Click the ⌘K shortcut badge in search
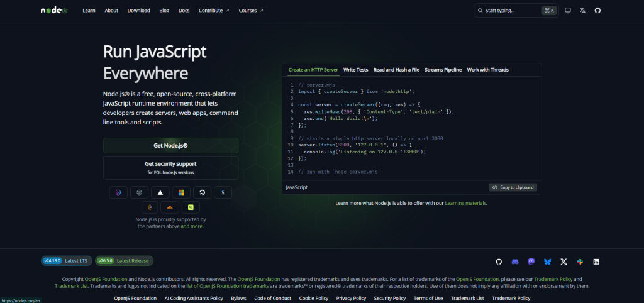Viewport: 644px width, 303px height. [549, 11]
